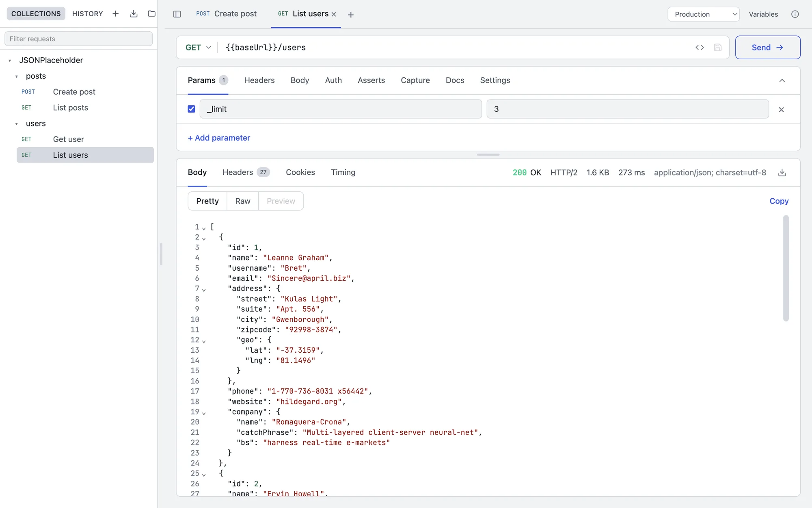The height and width of the screenshot is (508, 812).
Task: Send the request
Action: 767,48
